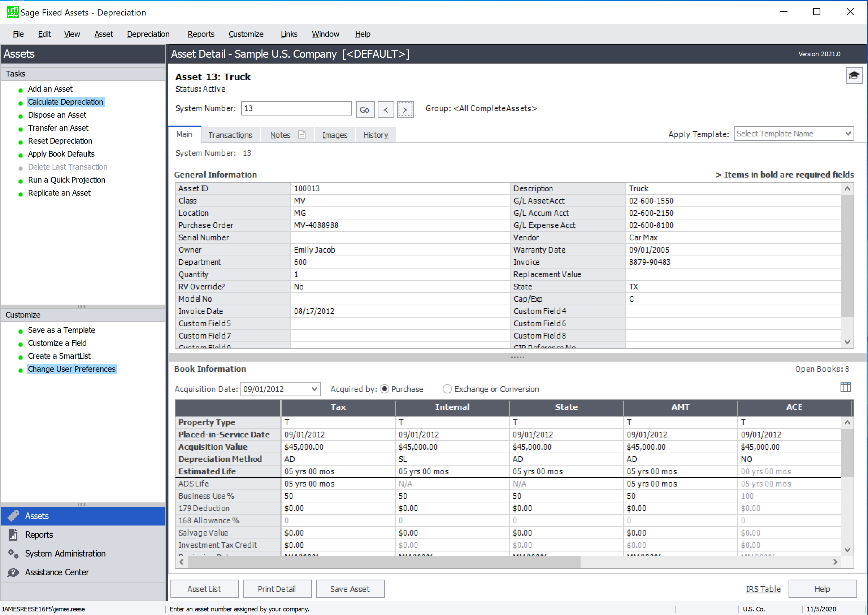Viewport: 868px width, 615px height.
Task: Go to the previous asset arrow button
Action: coord(386,110)
